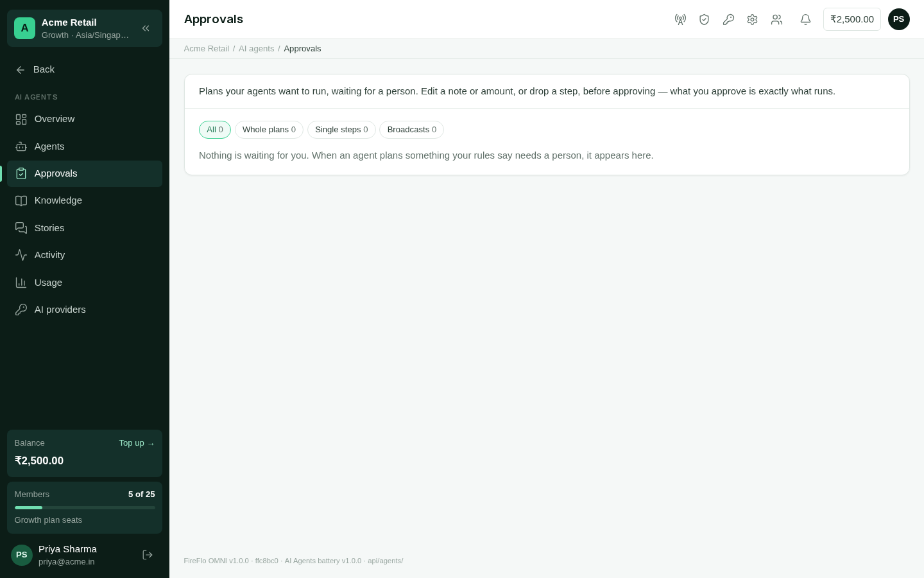The image size is (924, 578).
Task: Filter by Single steps
Action: (341, 130)
